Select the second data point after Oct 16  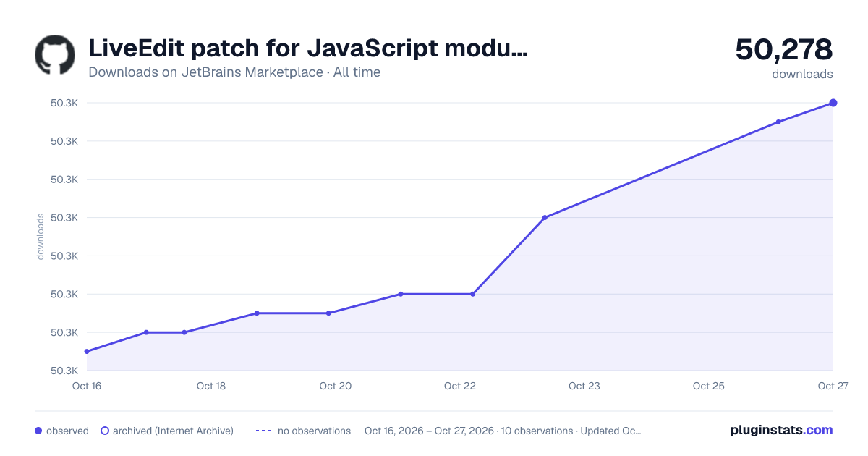[146, 332]
